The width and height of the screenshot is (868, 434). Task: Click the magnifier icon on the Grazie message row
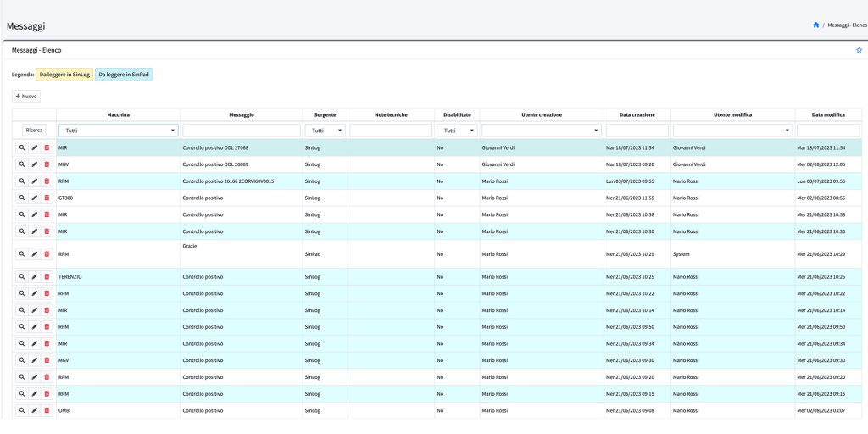22,253
